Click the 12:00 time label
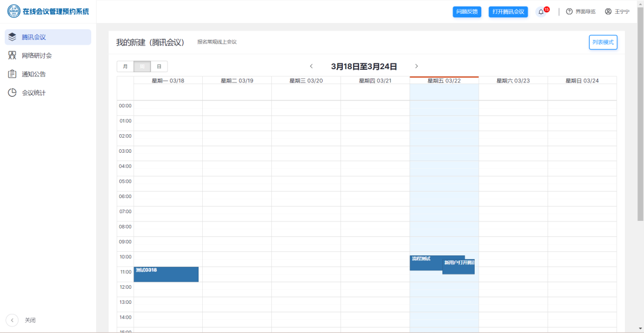This screenshot has width=644, height=333. pyautogui.click(x=125, y=287)
